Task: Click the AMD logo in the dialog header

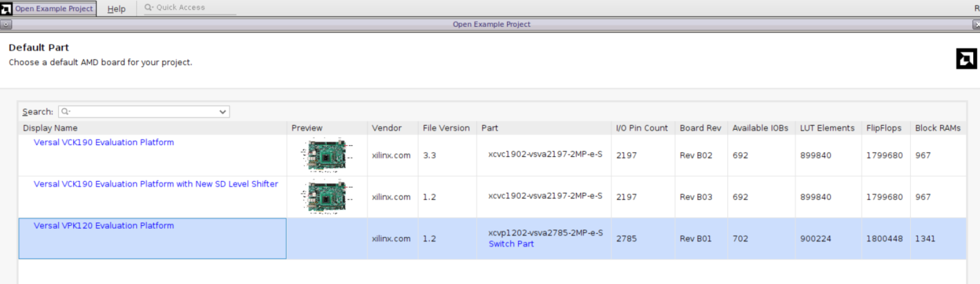Action: click(x=965, y=59)
